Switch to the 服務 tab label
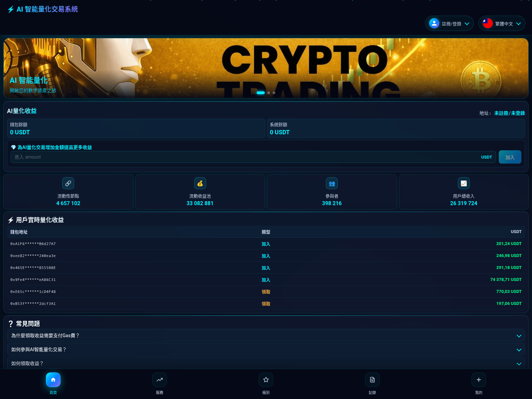532x399 pixels. [x=160, y=393]
